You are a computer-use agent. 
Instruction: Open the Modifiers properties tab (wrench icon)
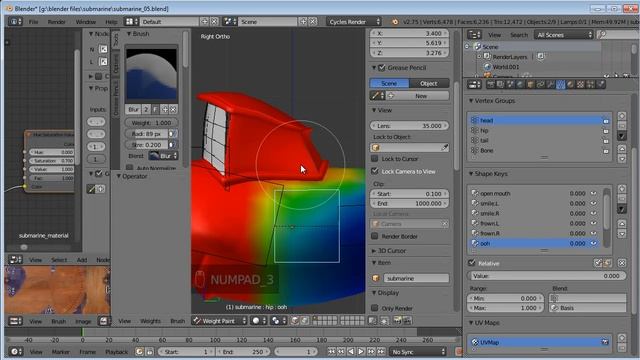pos(551,84)
